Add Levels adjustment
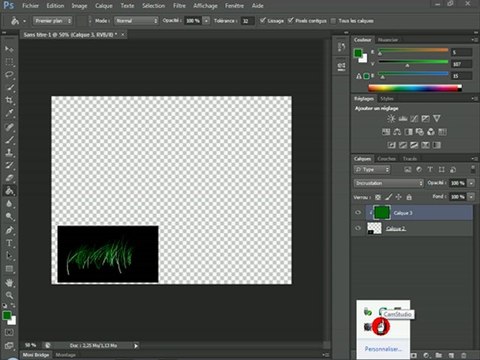The image size is (480, 360). coord(403,119)
